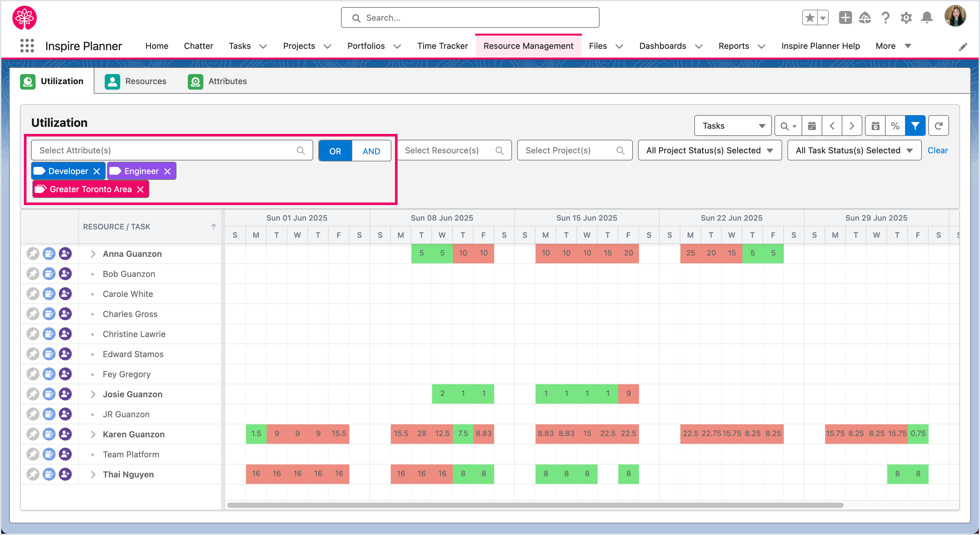Open the global actions plus icon
Image resolution: width=980 pixels, height=535 pixels.
pyautogui.click(x=845, y=17)
